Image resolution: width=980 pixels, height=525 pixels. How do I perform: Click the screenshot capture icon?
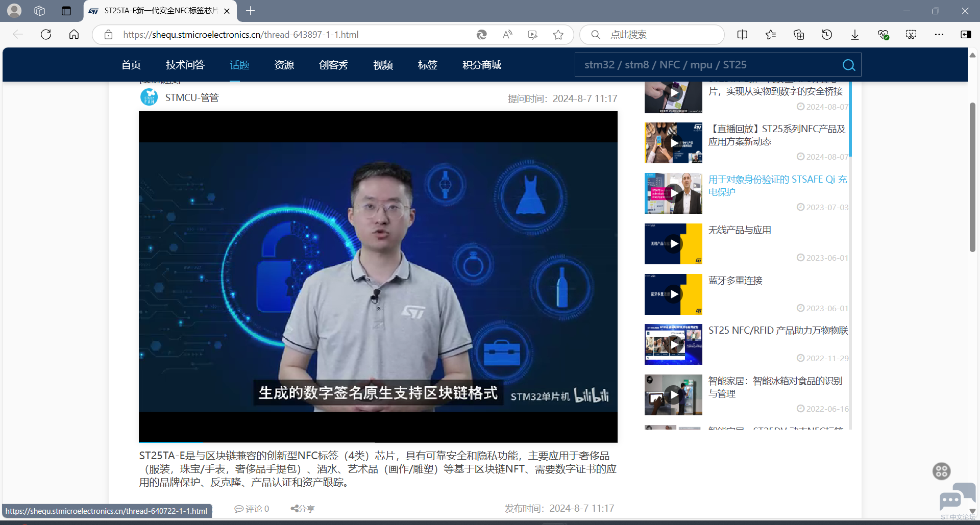(x=911, y=34)
